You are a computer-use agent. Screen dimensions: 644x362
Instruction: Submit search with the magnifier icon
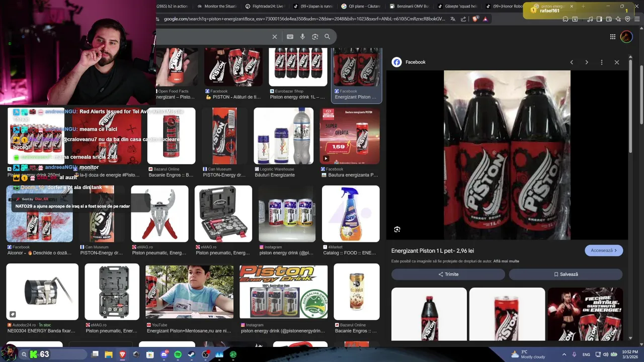click(x=327, y=37)
